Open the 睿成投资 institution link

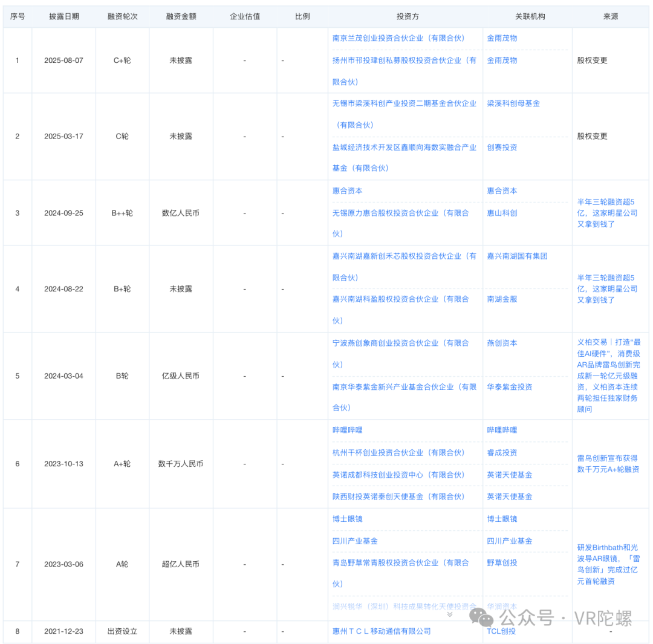pyautogui.click(x=502, y=452)
